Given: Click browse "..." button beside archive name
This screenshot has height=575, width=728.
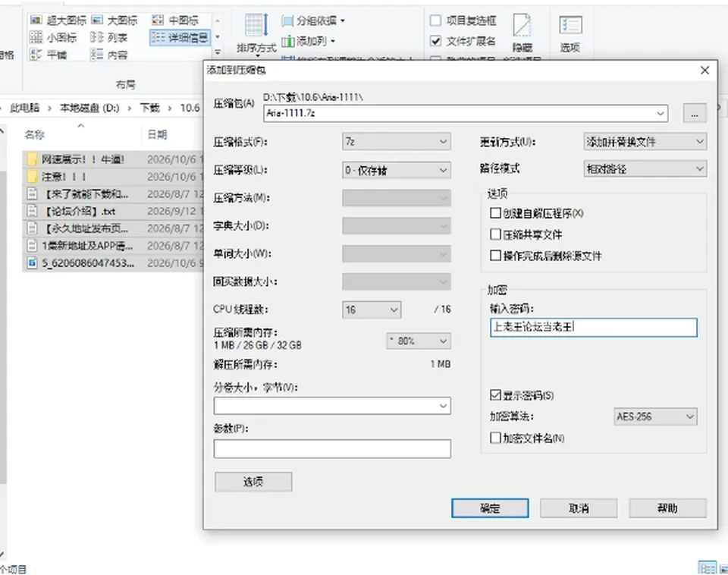Looking at the screenshot, I should click(695, 113).
